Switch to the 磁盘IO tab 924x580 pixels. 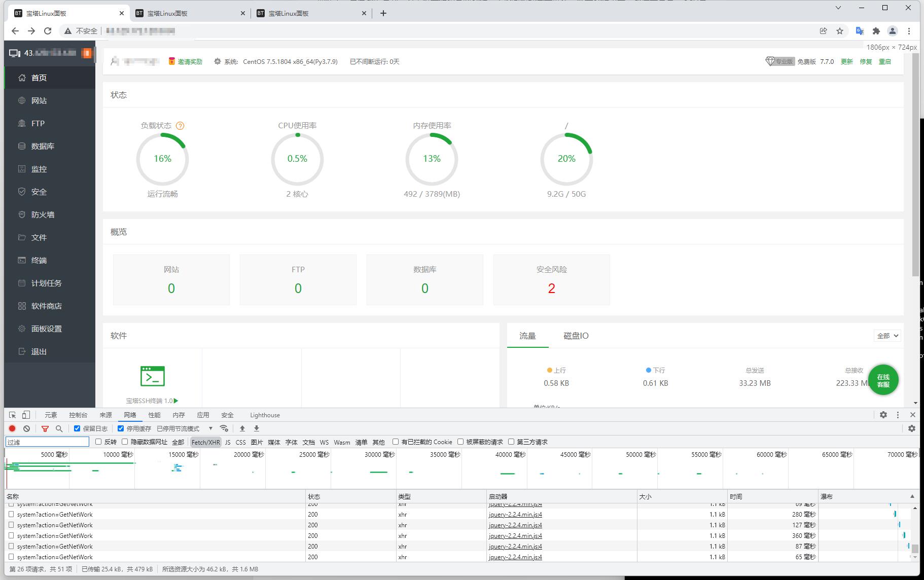pos(576,336)
